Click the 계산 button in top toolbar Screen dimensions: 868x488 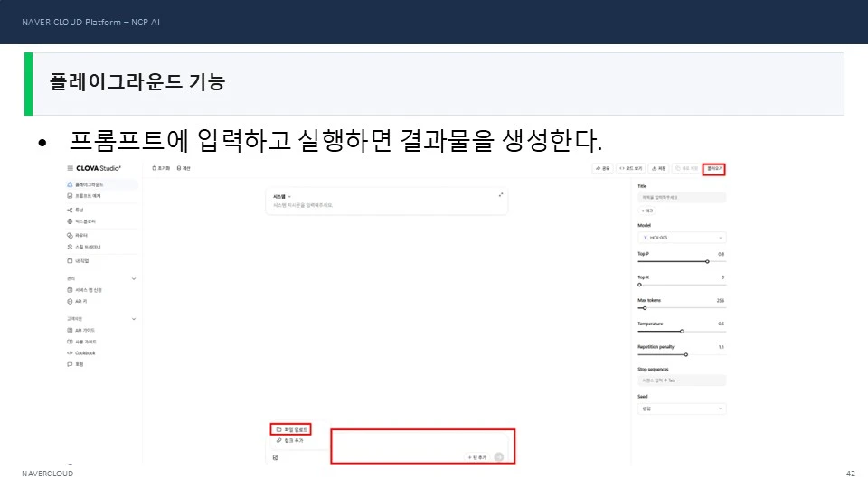tap(184, 168)
